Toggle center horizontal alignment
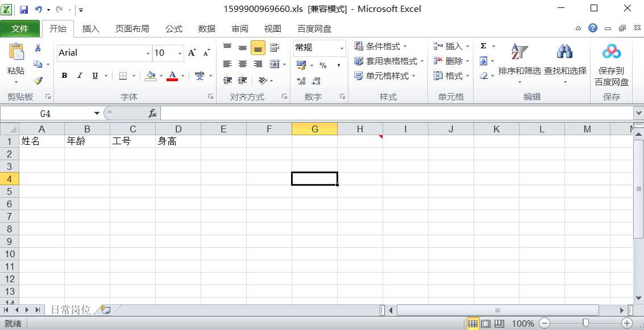The image size is (644, 330). coord(243,64)
